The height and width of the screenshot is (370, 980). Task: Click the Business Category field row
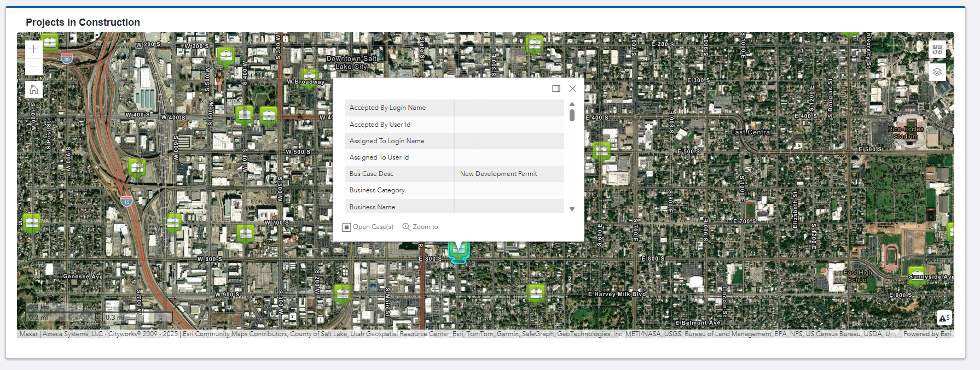[454, 190]
